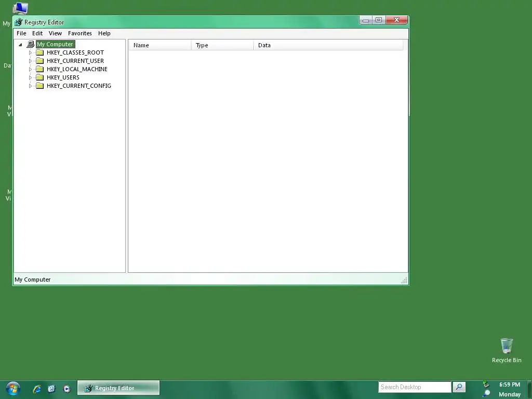The width and height of the screenshot is (532, 399).
Task: Select the My Computer tree label
Action: pyautogui.click(x=55, y=44)
